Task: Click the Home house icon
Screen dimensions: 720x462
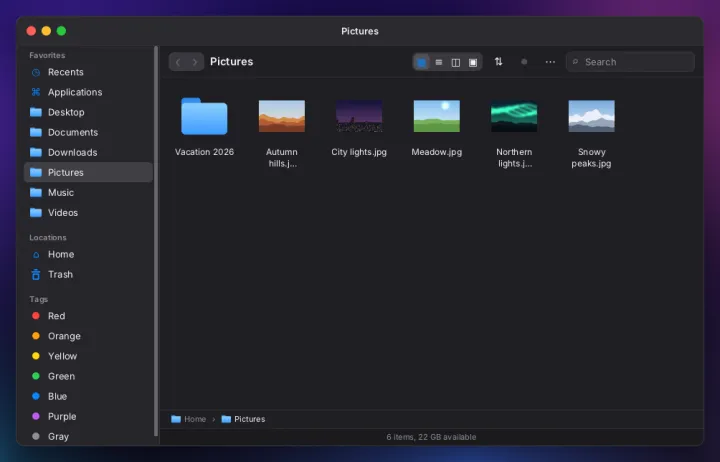Action: pyautogui.click(x=36, y=255)
